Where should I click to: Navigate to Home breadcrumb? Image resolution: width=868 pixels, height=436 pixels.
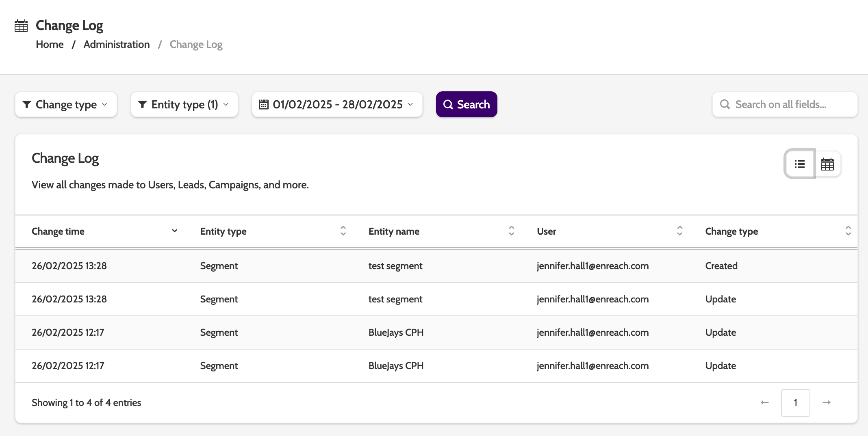(x=50, y=44)
